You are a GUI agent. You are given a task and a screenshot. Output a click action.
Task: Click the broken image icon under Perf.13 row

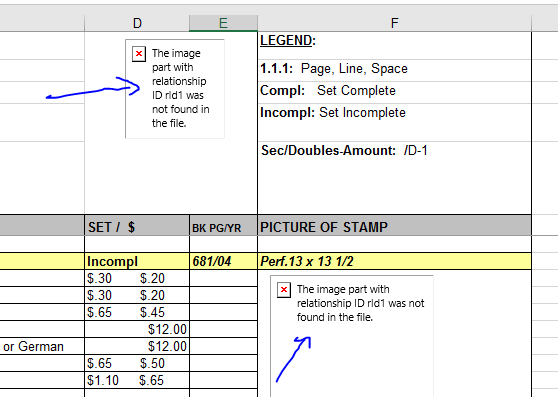(284, 290)
